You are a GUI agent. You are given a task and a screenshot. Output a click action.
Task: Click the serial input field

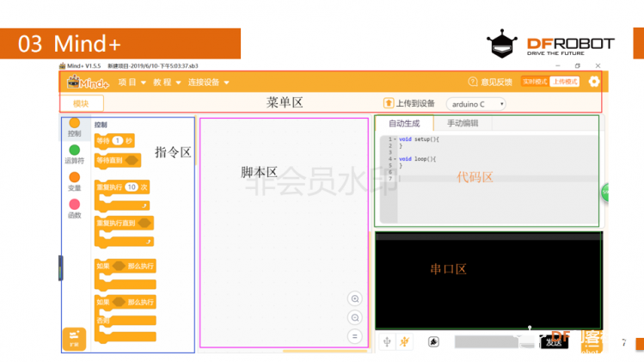point(494,342)
